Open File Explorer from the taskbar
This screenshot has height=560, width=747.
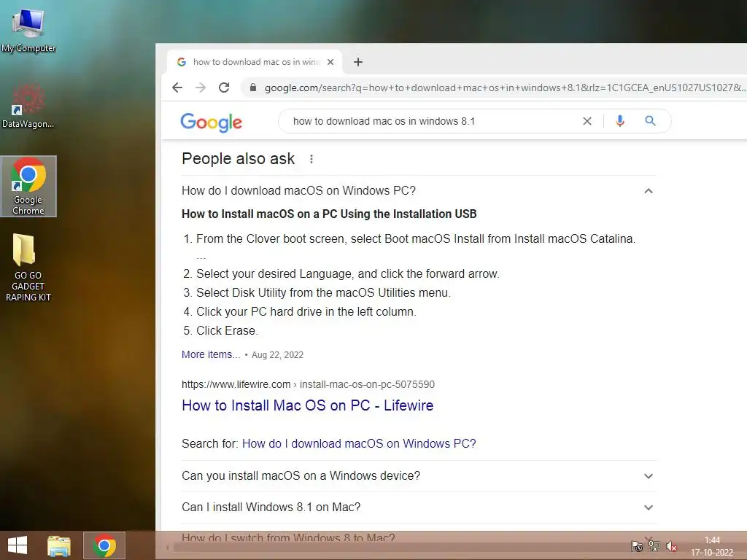[x=59, y=545]
